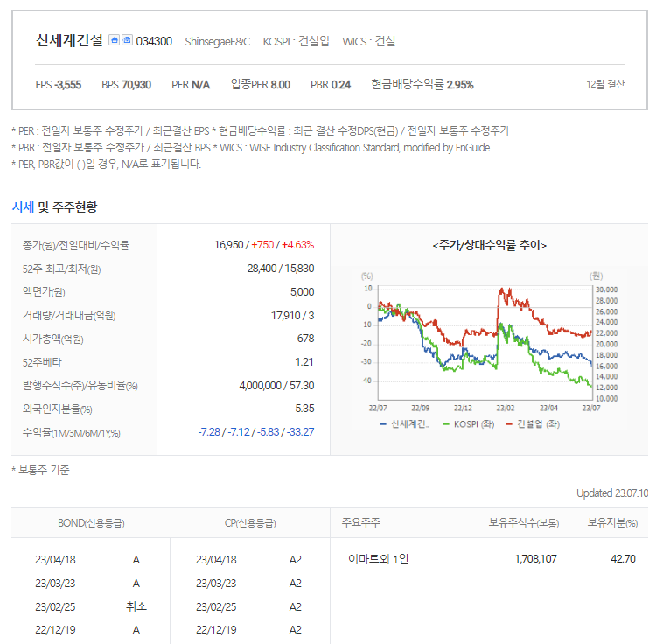Click the 업종PER 8.00 value
The height and width of the screenshot is (644, 663).
click(261, 85)
